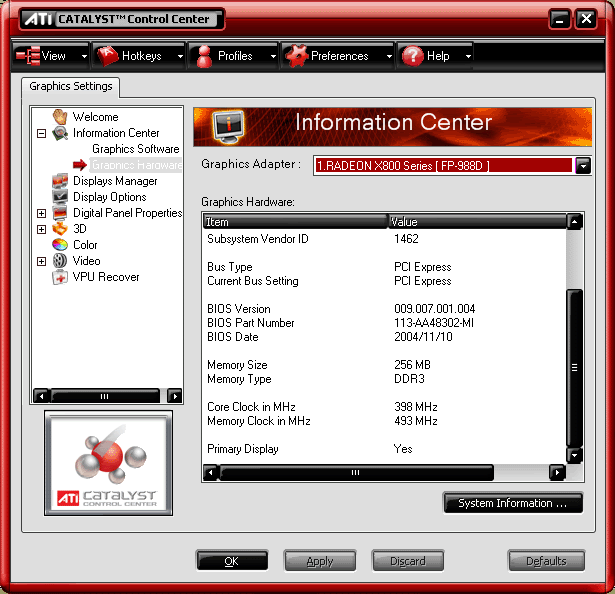Open the Profiles menu

[234, 56]
